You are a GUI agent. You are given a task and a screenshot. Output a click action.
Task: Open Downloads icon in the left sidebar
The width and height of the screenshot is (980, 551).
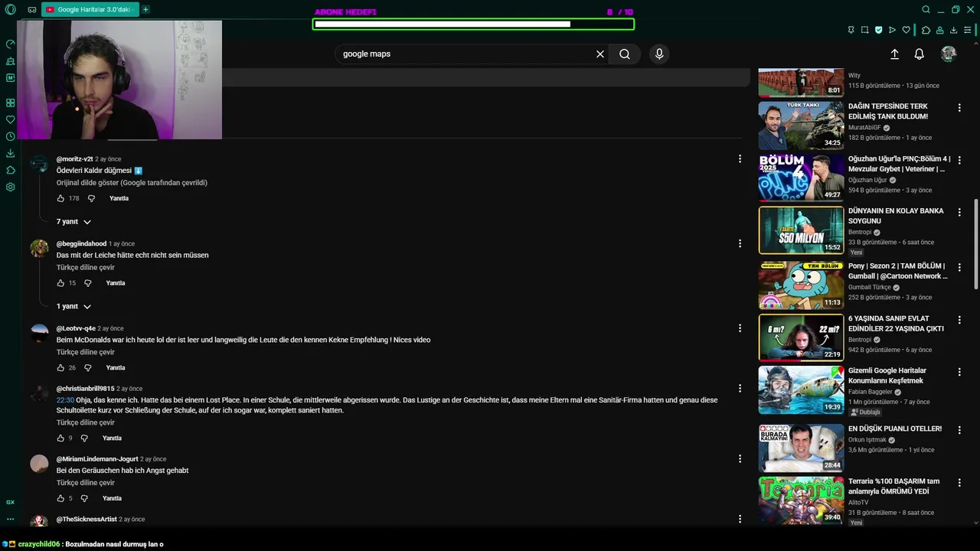(x=11, y=153)
